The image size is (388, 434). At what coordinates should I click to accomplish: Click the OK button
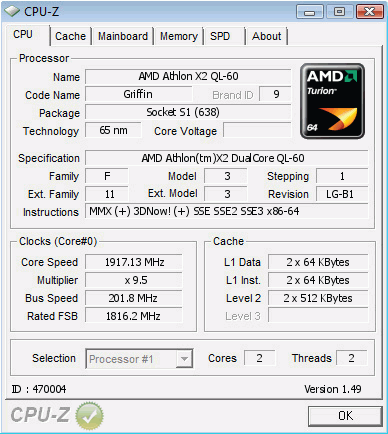tap(345, 416)
